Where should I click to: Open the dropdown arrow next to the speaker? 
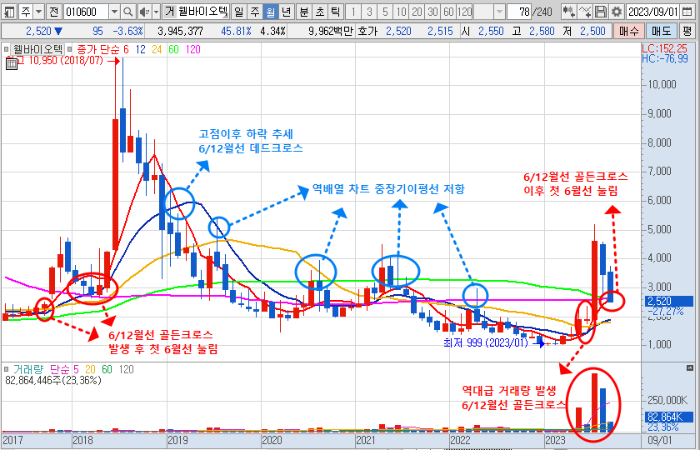click(x=156, y=12)
